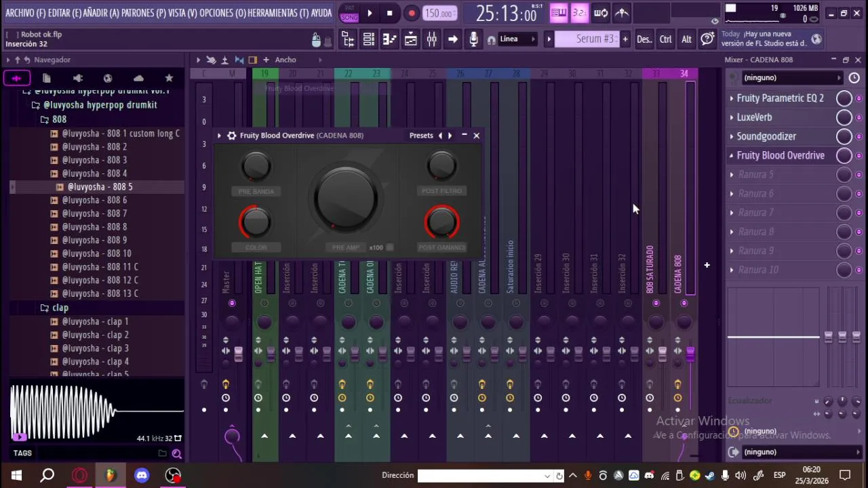Click the Alt button

[686, 39]
